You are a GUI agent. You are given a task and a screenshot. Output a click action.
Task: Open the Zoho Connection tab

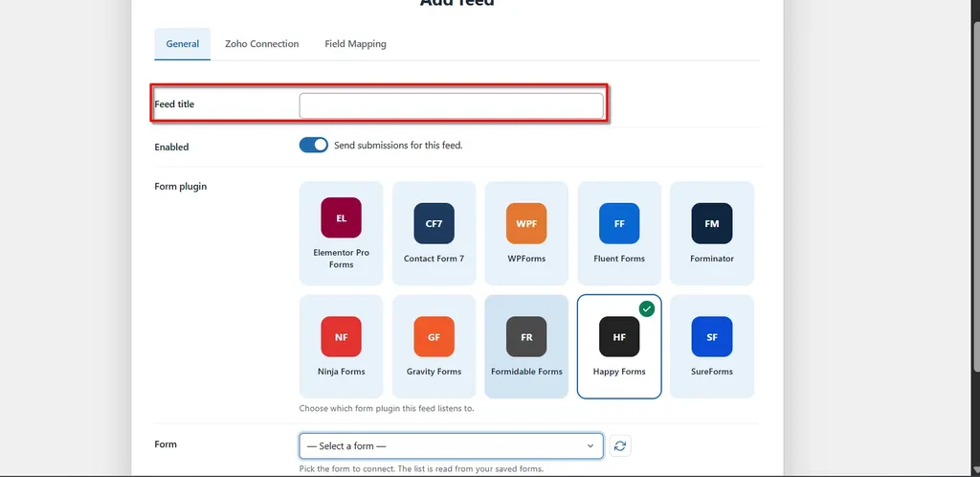pos(262,44)
